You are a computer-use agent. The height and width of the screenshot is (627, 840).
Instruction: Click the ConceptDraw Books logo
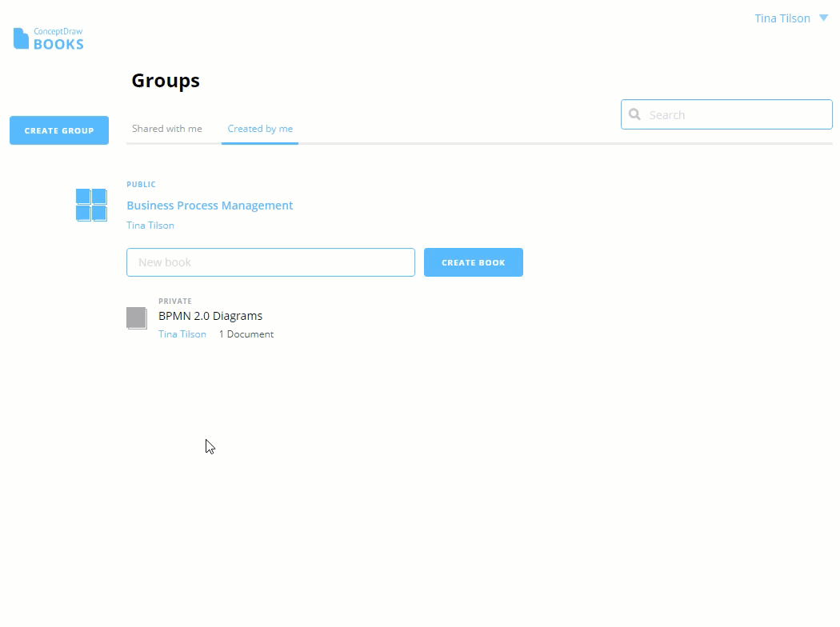(49, 38)
